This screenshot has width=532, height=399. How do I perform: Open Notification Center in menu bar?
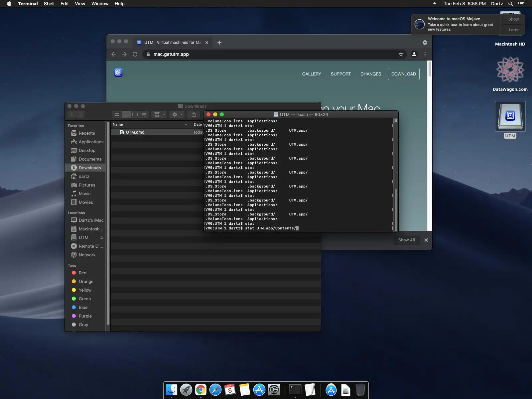(x=521, y=4)
